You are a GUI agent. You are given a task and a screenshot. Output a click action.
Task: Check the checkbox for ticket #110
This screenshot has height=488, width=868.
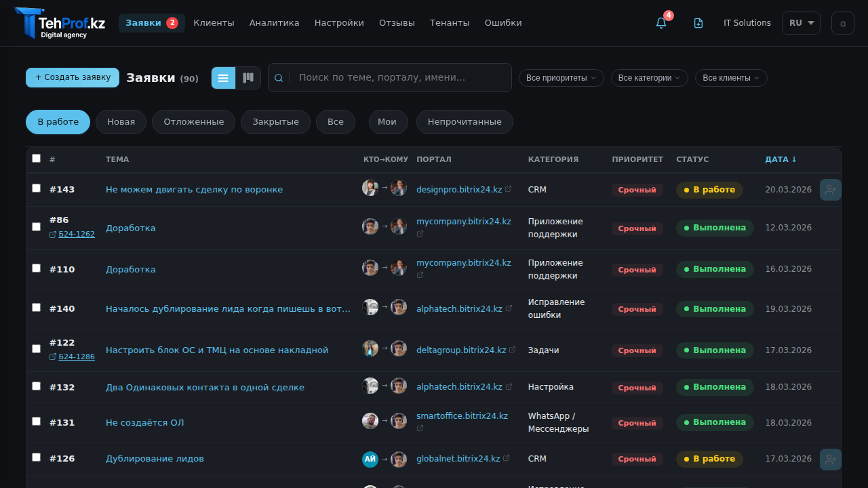click(x=36, y=268)
